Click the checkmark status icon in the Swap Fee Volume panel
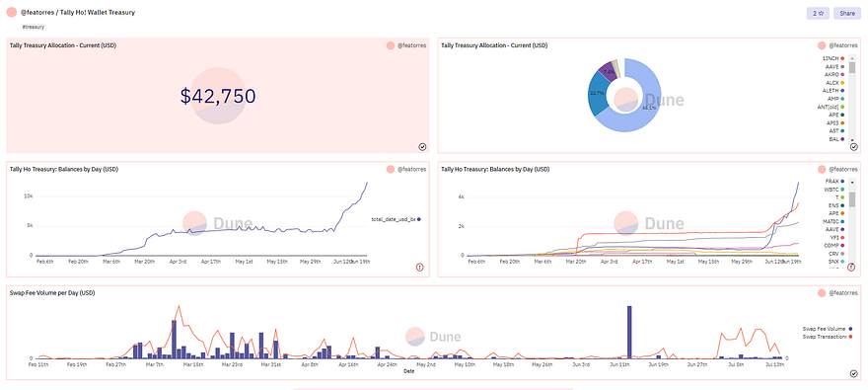 pyautogui.click(x=853, y=374)
